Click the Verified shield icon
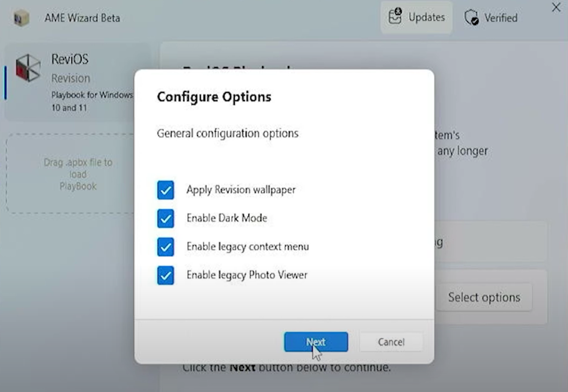The image size is (568, 392). coord(471,17)
